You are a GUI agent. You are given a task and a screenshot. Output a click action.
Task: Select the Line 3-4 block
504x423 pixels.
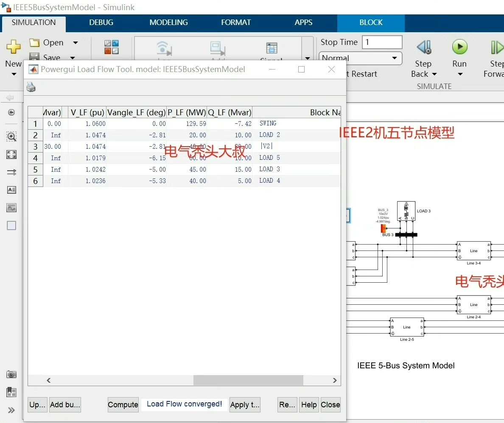(x=474, y=251)
